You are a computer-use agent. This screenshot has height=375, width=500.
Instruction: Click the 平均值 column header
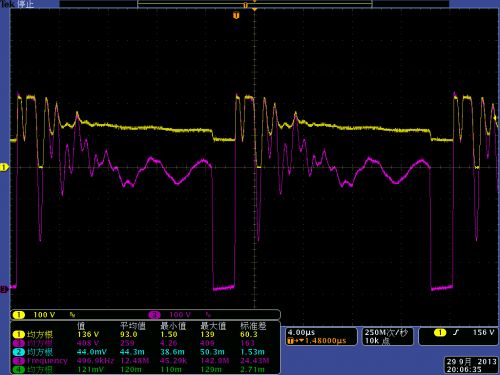point(133,326)
